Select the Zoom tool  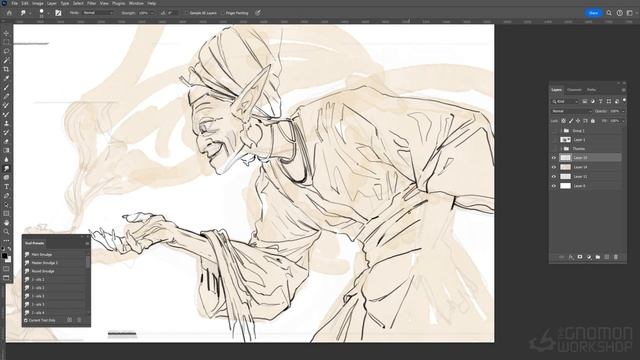(6, 231)
